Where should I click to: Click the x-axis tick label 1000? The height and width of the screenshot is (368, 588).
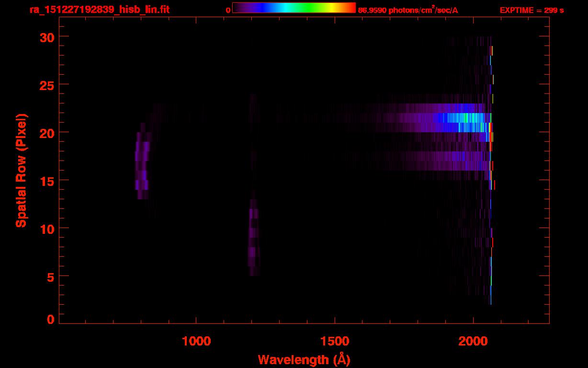[x=196, y=341]
